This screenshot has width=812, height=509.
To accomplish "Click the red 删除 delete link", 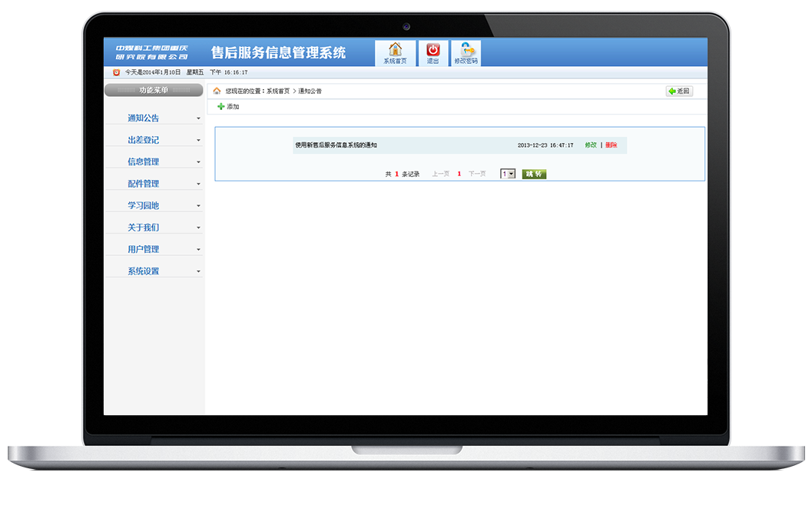I will 611,145.
